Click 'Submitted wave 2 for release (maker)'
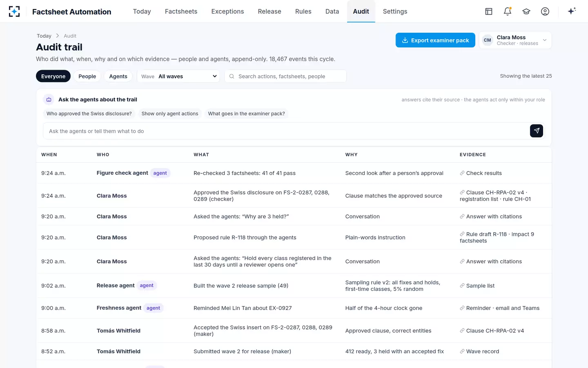The height and width of the screenshot is (368, 588). coord(243,351)
